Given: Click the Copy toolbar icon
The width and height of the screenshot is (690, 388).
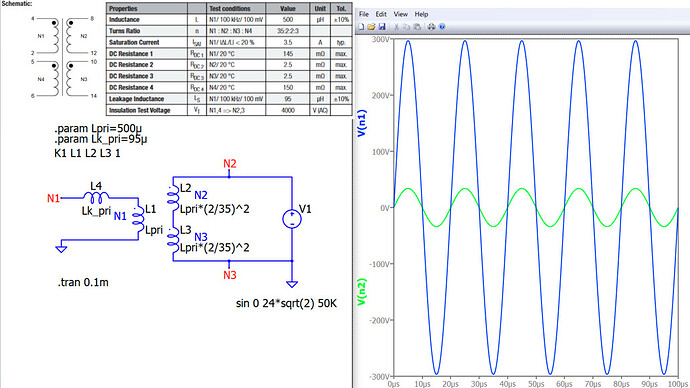Looking at the screenshot, I should (407, 27).
